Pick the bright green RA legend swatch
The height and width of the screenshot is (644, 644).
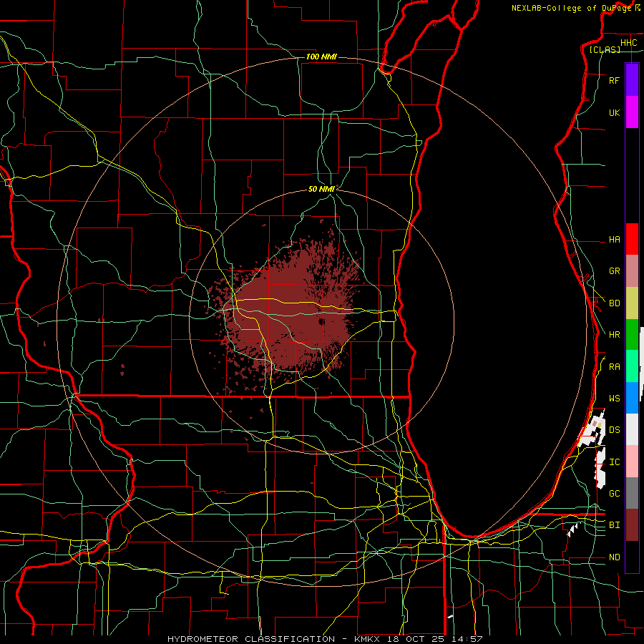(x=632, y=366)
